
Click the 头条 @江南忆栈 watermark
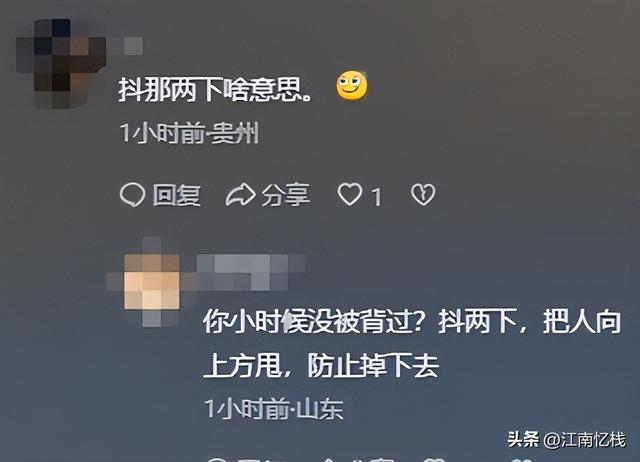567,440
